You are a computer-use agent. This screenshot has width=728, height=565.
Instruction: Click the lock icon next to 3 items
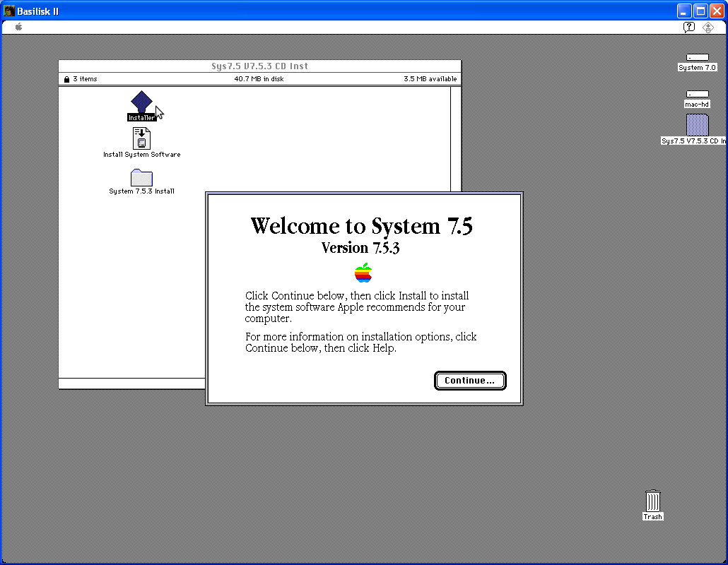click(x=67, y=79)
